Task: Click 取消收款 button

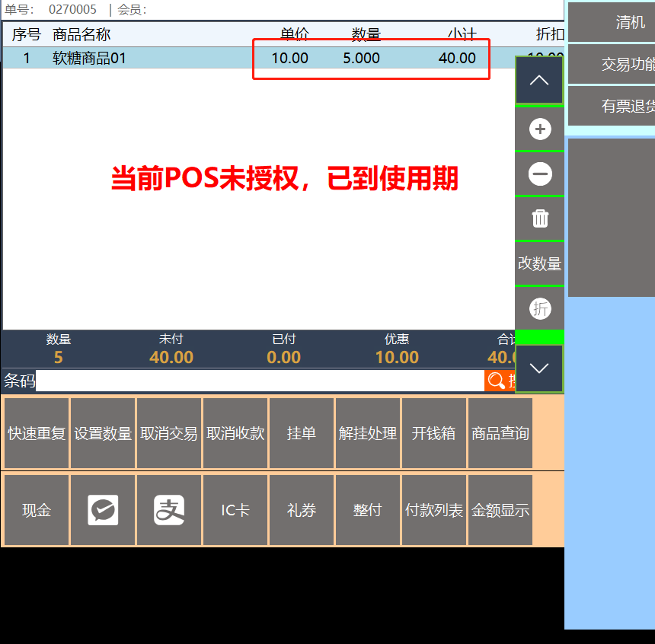Action: (x=235, y=433)
